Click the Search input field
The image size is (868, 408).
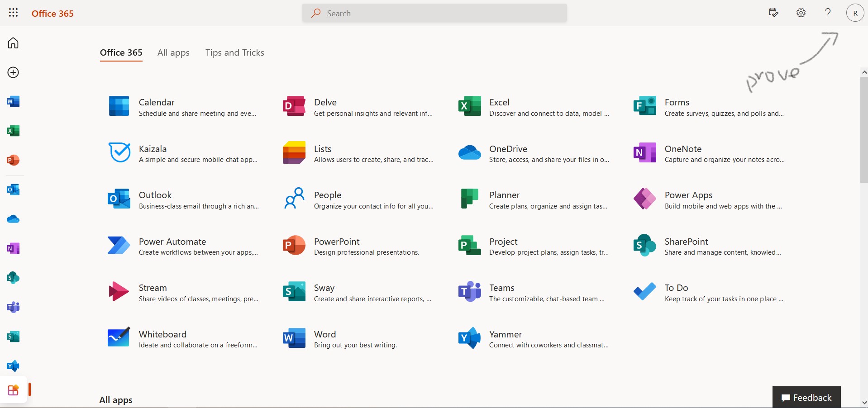click(x=434, y=13)
